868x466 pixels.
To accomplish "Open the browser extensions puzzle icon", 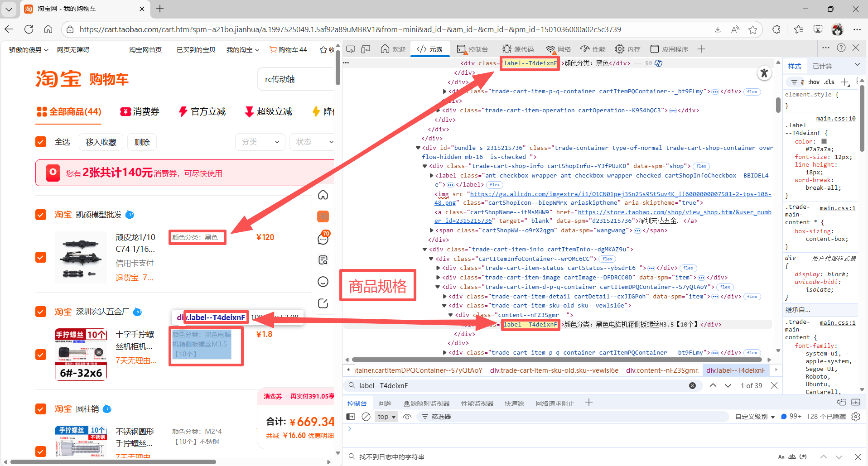I will coord(776,29).
